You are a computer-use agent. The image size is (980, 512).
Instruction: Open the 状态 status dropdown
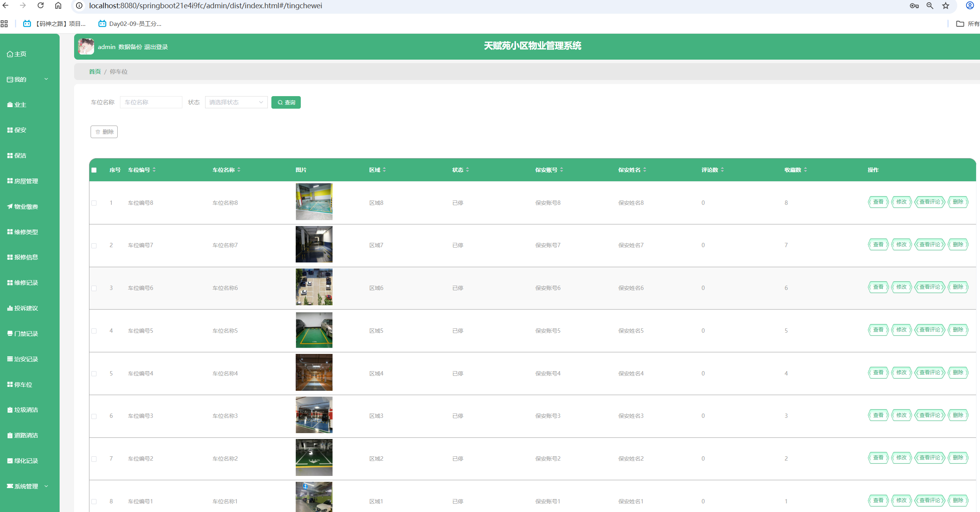click(236, 102)
